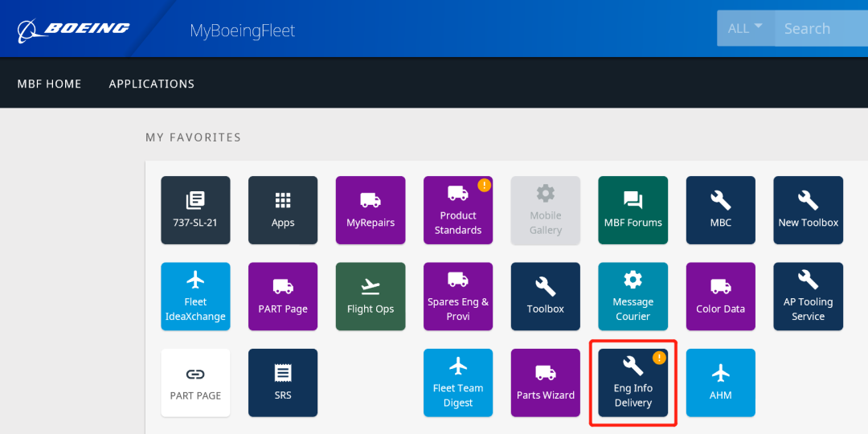The width and height of the screenshot is (868, 434).
Task: Go to MBF HOME menu
Action: coord(49,84)
